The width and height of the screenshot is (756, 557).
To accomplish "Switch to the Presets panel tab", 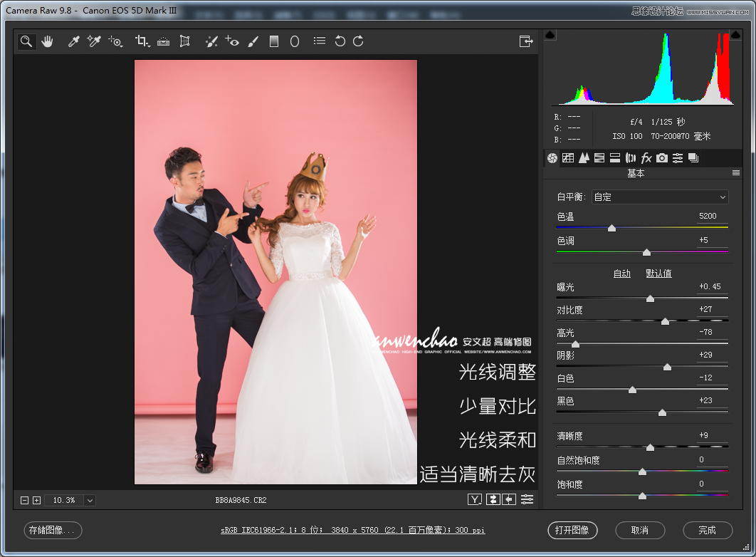I will coord(677,157).
